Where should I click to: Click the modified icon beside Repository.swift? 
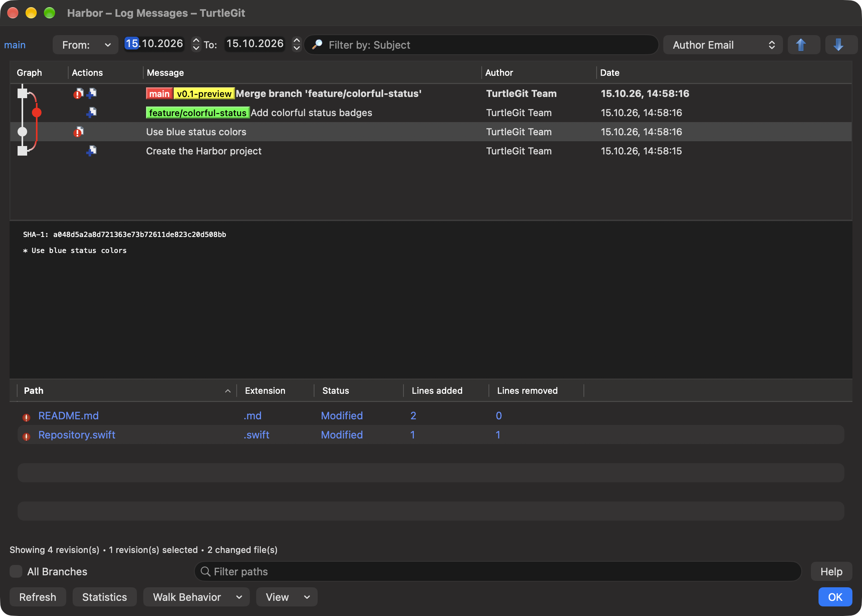tap(26, 436)
